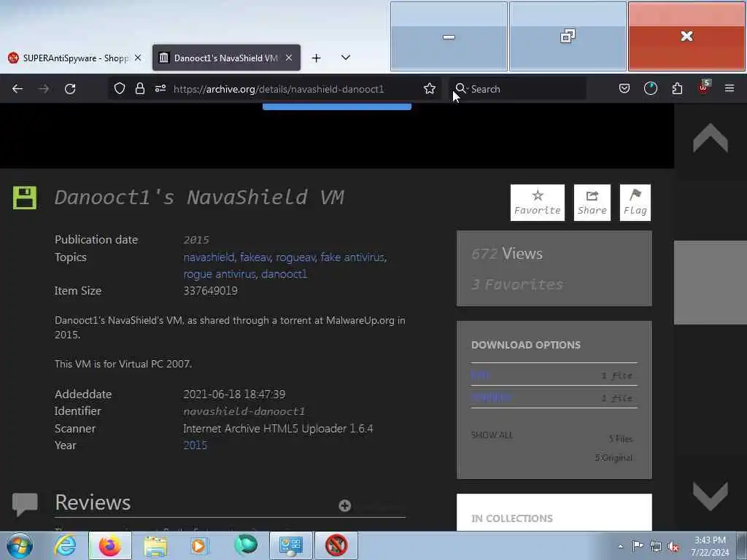Open the fake antivirus topic link
The width and height of the screenshot is (747, 560).
[352, 257]
